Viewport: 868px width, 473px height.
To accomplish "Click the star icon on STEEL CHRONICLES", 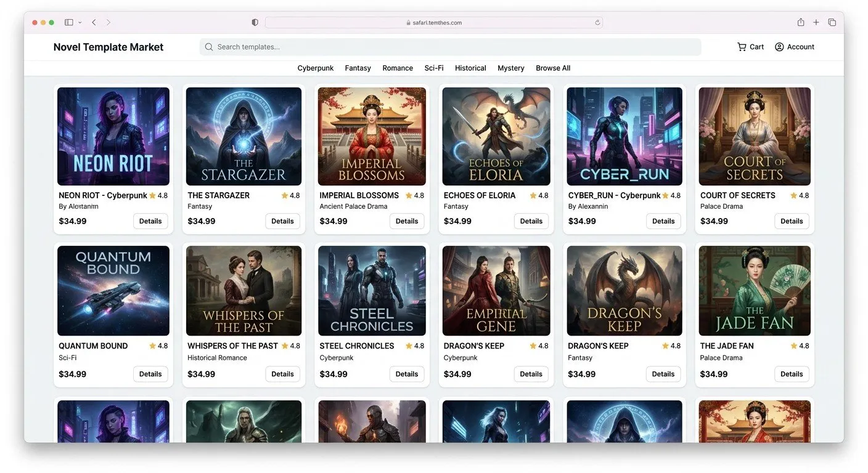I will (409, 346).
